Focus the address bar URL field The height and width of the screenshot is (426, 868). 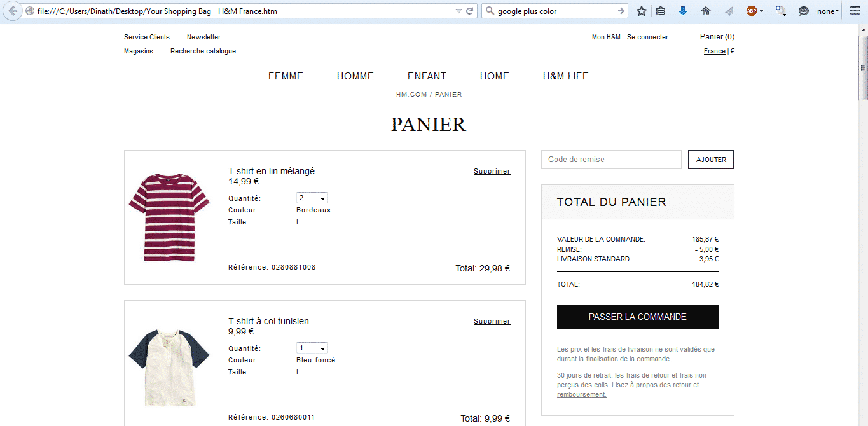245,11
